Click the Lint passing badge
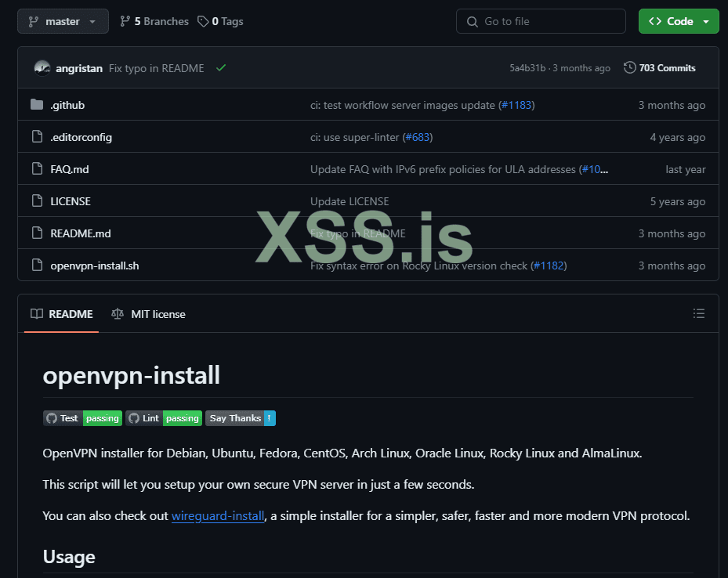This screenshot has height=578, width=728. click(164, 418)
